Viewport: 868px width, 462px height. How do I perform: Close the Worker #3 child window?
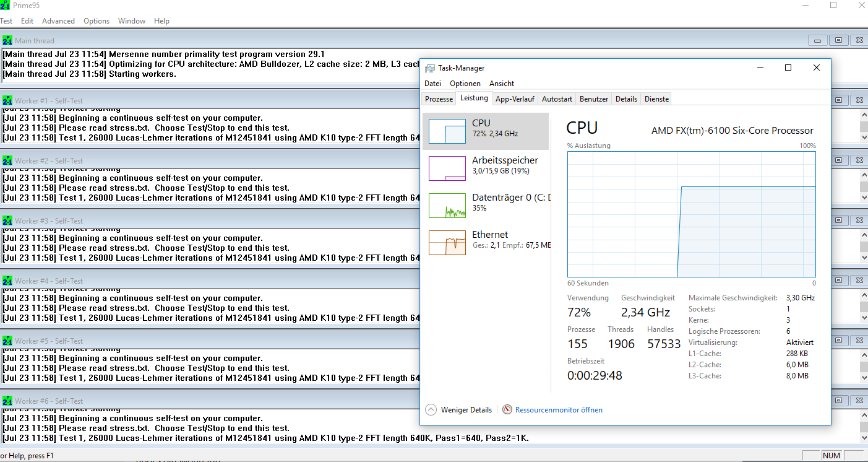pos(857,220)
